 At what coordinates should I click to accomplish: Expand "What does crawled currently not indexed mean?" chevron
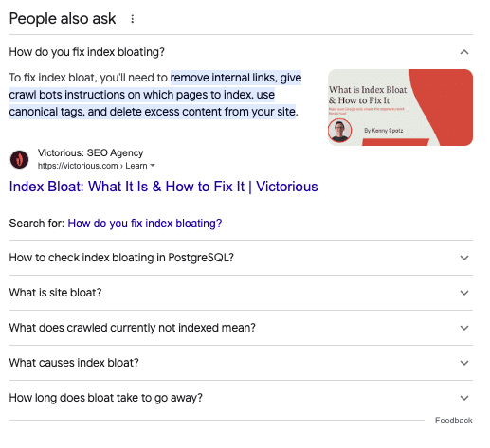464,328
